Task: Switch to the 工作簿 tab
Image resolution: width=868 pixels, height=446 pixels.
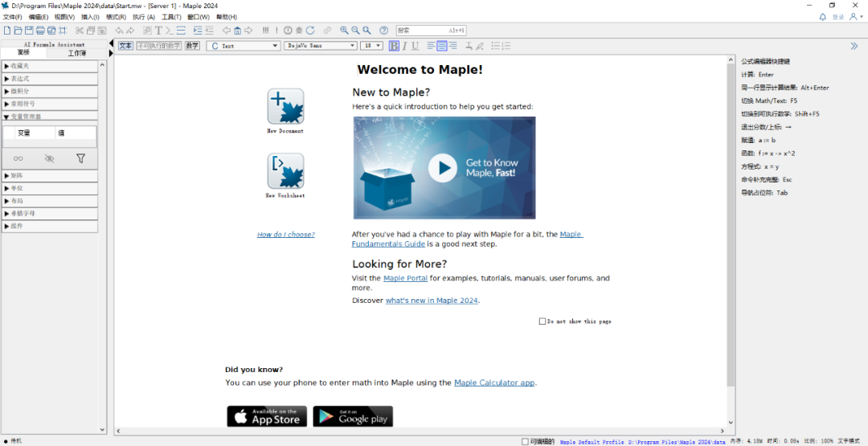Action: click(x=77, y=53)
